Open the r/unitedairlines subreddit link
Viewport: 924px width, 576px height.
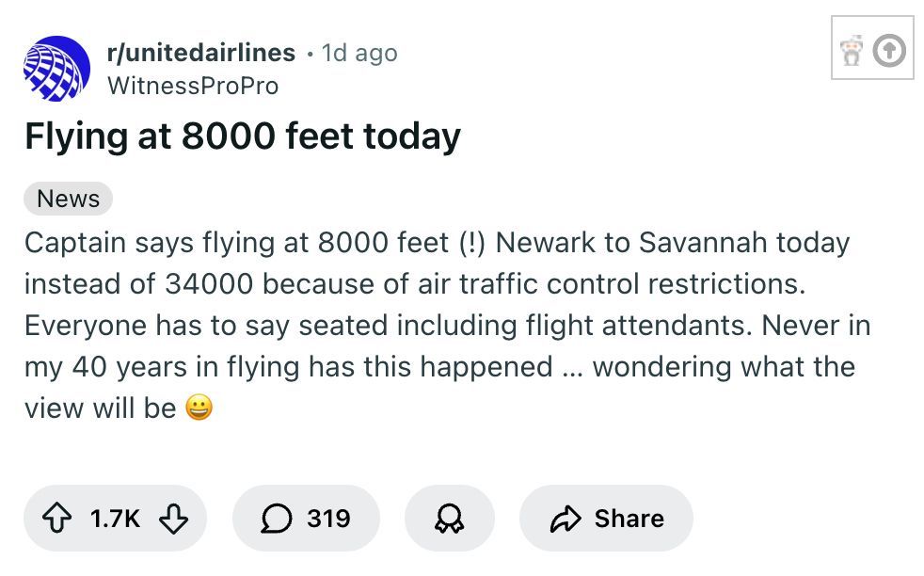pyautogui.click(x=202, y=53)
